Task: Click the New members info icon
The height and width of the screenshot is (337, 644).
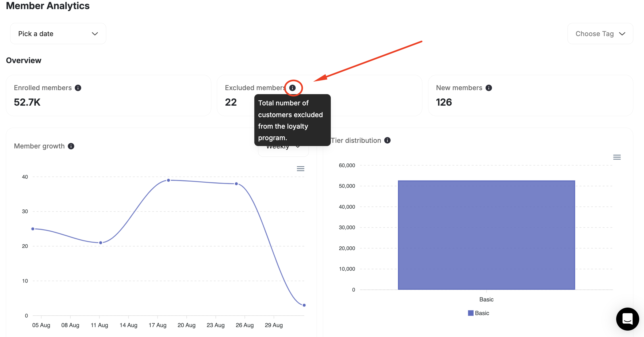Action: (x=489, y=87)
